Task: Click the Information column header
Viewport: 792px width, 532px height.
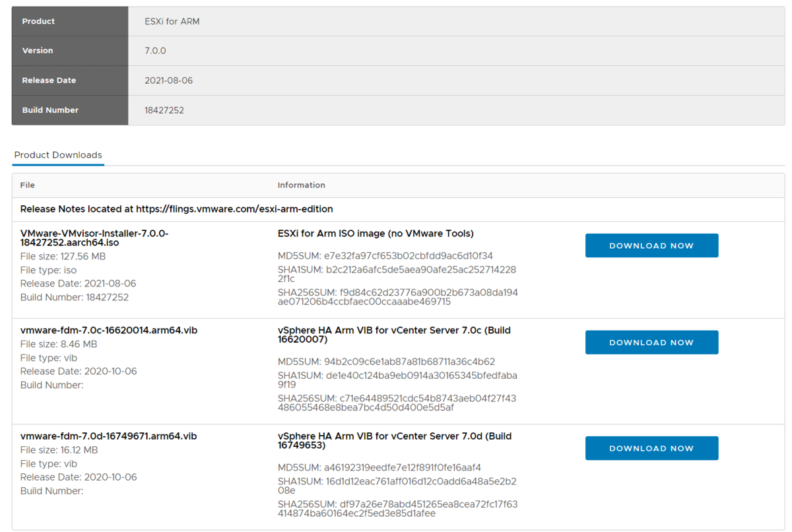Action: tap(302, 185)
